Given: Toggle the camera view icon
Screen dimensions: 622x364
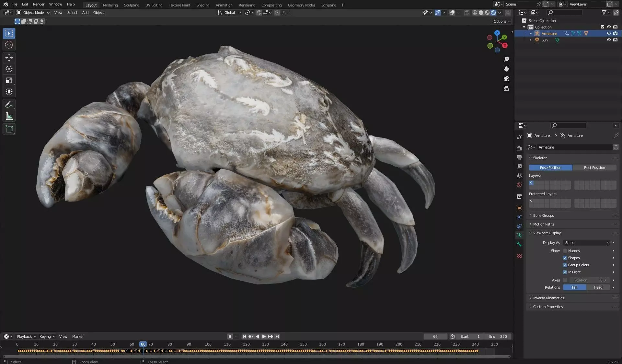Looking at the screenshot, I should [x=506, y=79].
